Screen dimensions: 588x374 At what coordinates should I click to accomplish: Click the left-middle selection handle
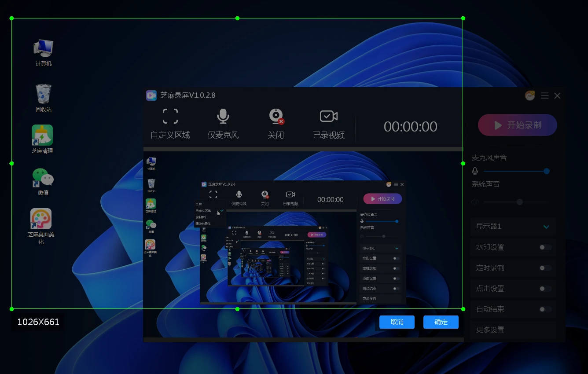(12, 164)
